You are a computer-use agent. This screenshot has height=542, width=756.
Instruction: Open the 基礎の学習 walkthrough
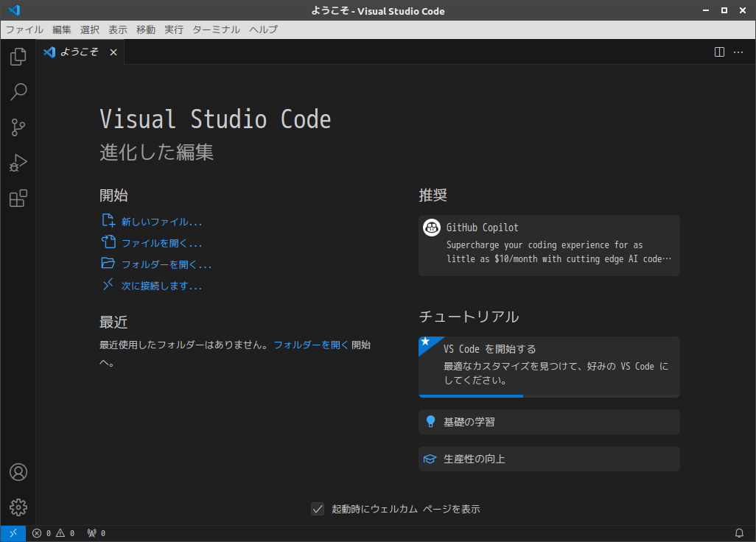(x=549, y=422)
